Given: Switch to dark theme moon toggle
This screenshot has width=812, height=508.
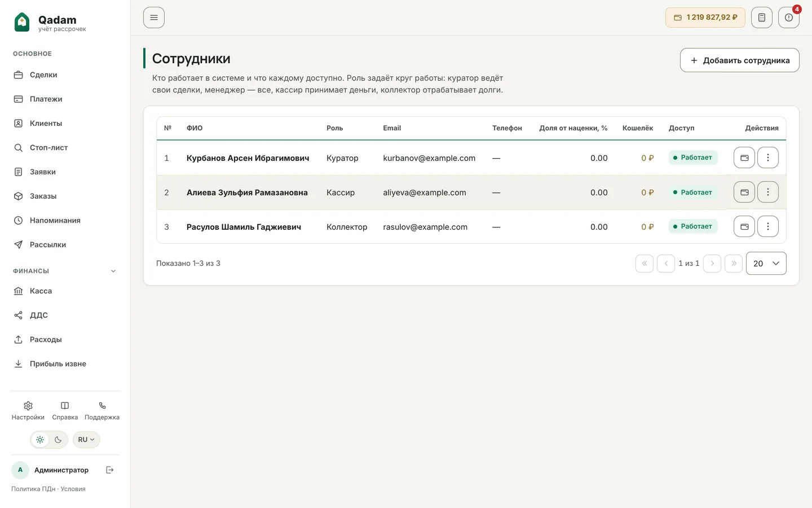Looking at the screenshot, I should click(58, 440).
